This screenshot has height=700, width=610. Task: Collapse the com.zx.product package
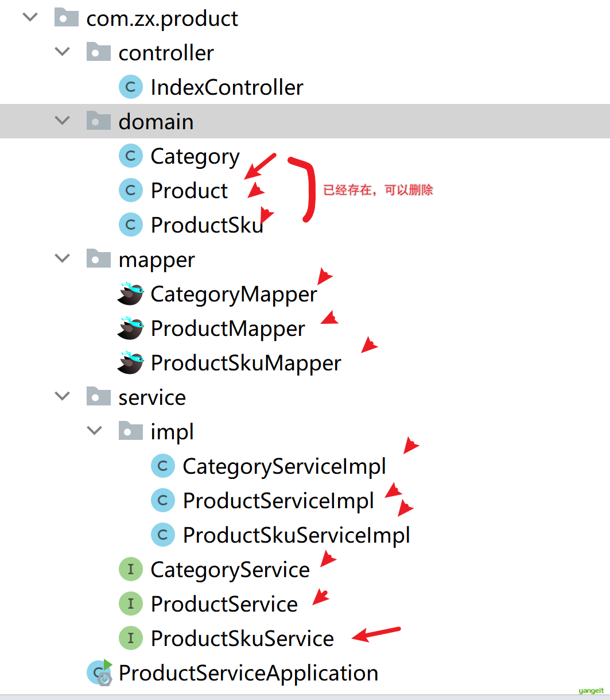pyautogui.click(x=29, y=18)
